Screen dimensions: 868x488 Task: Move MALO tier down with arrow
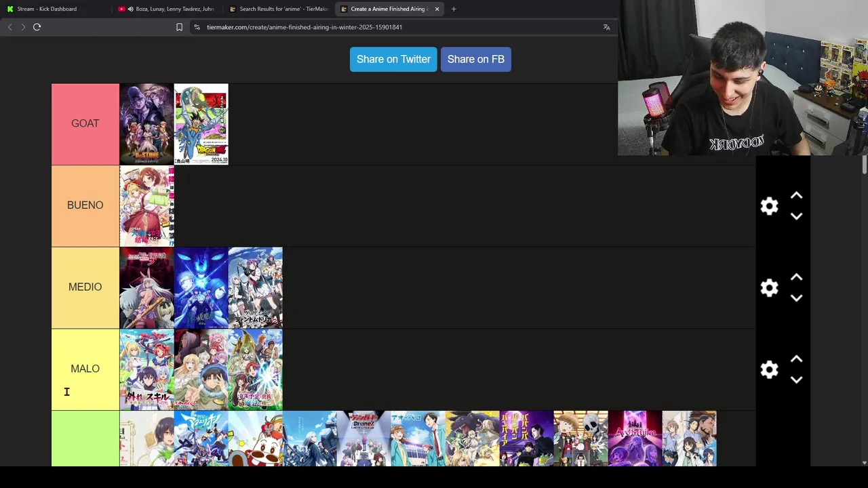pos(796,380)
